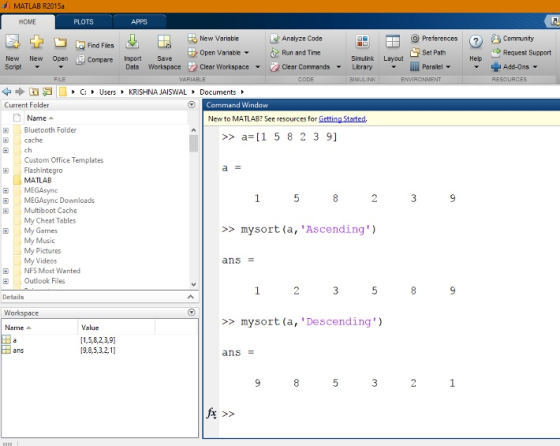560x446 pixels.
Task: Click the Documents path segment
Action: coord(218,92)
